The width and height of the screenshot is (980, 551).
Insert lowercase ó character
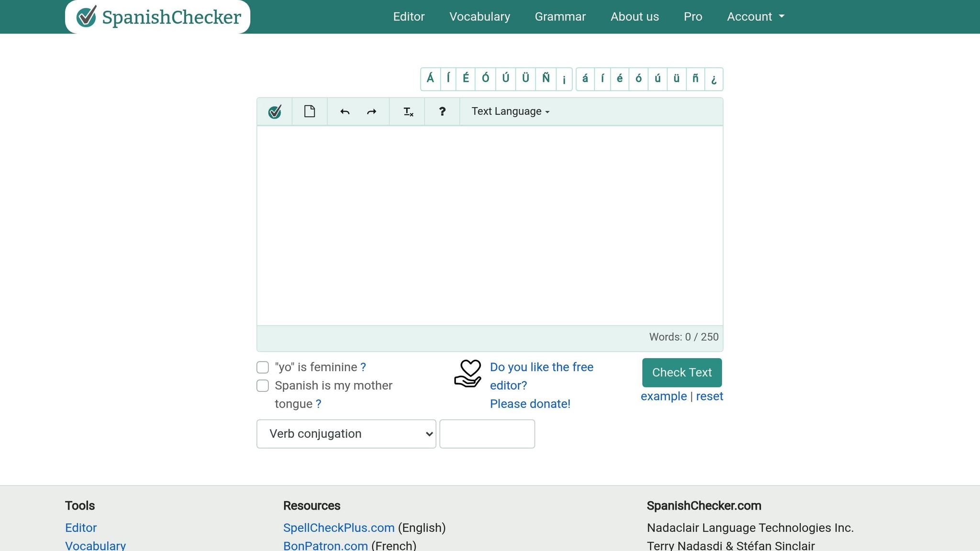point(638,79)
